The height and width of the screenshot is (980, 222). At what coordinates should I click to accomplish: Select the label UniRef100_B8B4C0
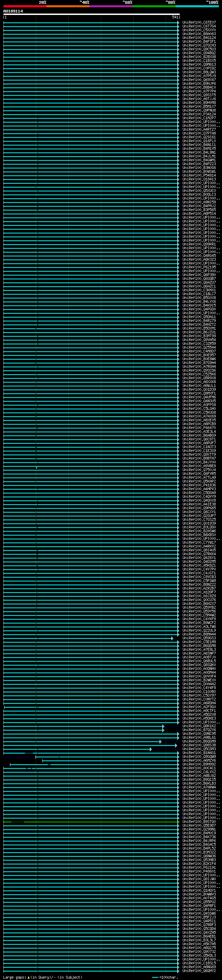click(x=199, y=87)
